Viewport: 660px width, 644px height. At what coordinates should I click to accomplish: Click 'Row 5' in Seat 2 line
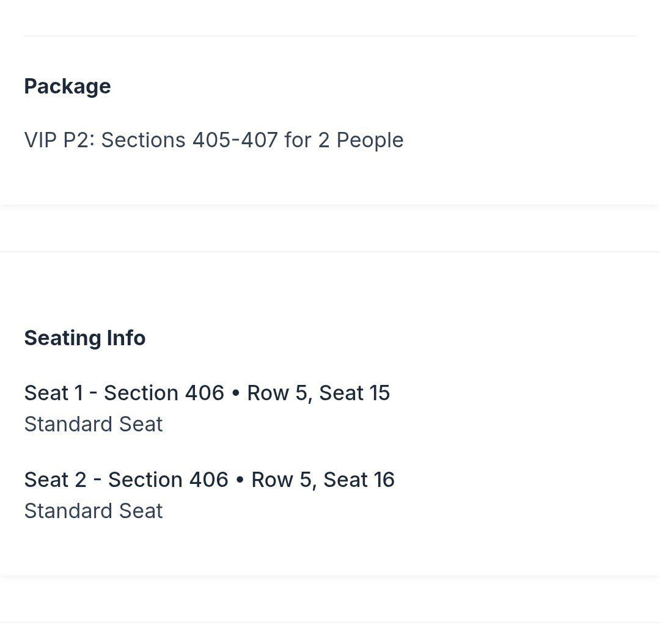[x=281, y=480]
